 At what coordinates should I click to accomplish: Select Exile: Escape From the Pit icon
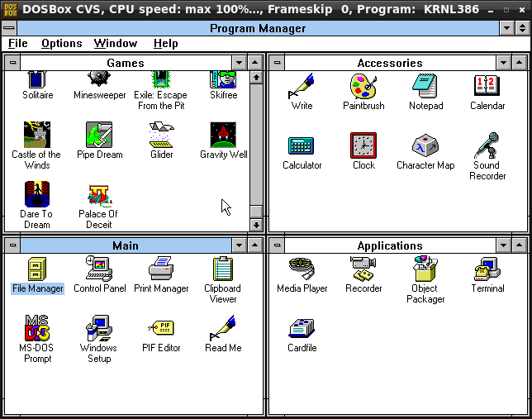point(161,79)
